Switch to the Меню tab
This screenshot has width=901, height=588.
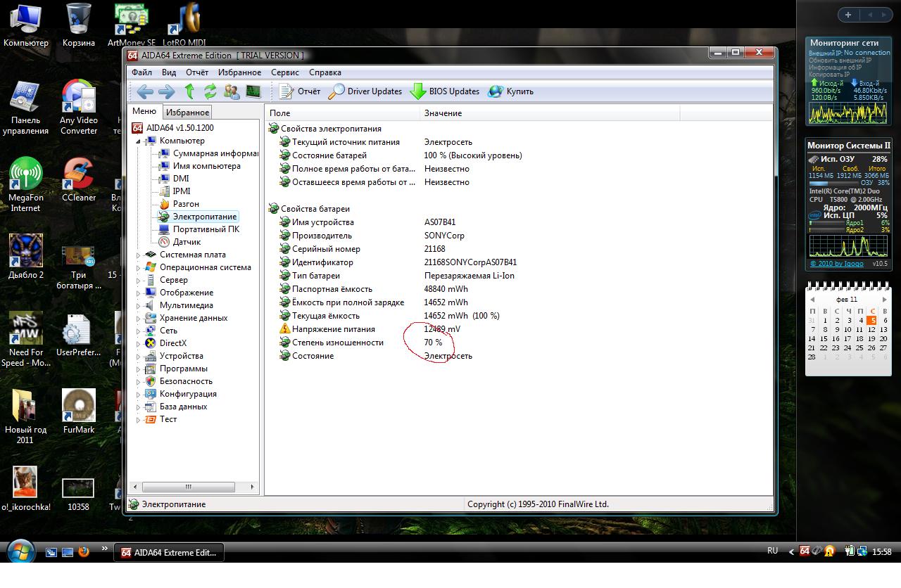click(144, 111)
